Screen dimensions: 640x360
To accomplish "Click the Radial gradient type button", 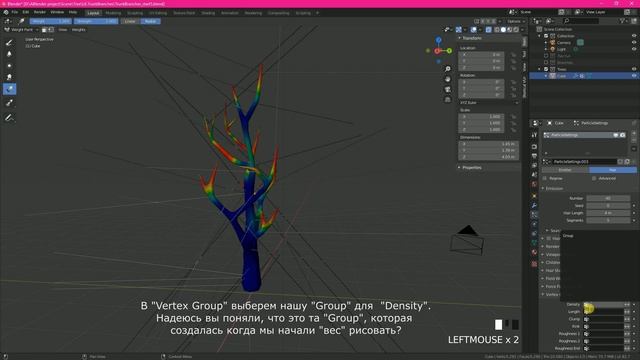I will click(x=150, y=21).
